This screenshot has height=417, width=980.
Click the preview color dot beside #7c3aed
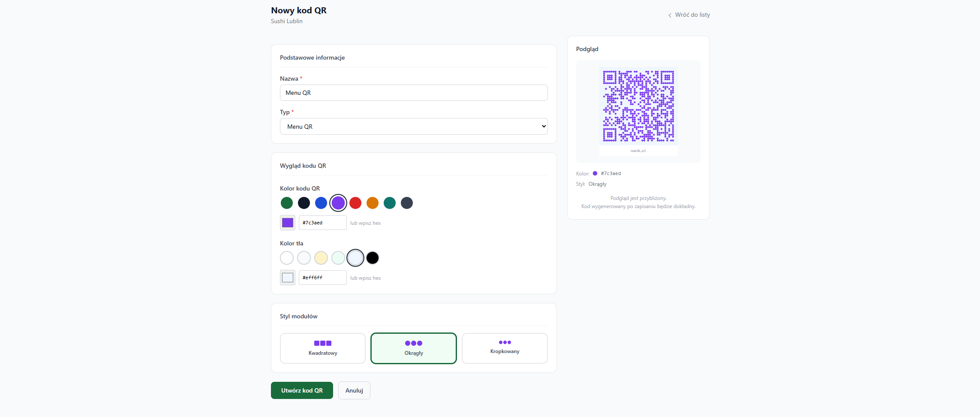pyautogui.click(x=595, y=173)
